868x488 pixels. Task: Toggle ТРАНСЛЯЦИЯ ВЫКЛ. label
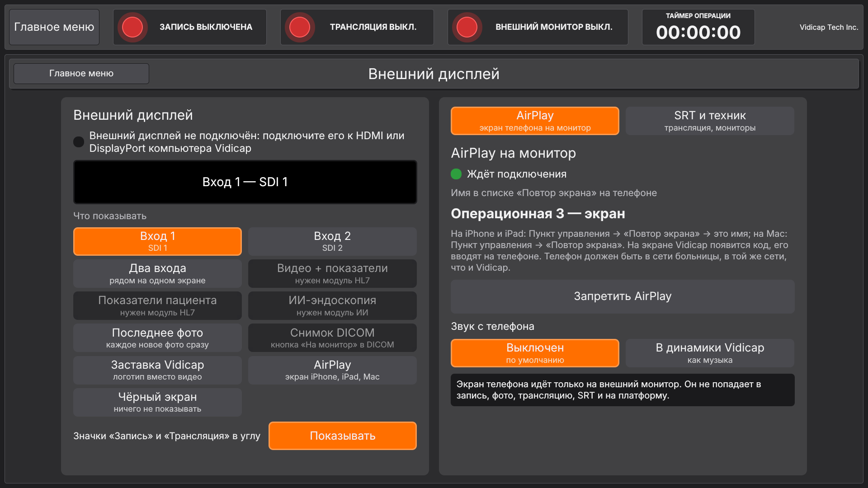click(x=373, y=27)
